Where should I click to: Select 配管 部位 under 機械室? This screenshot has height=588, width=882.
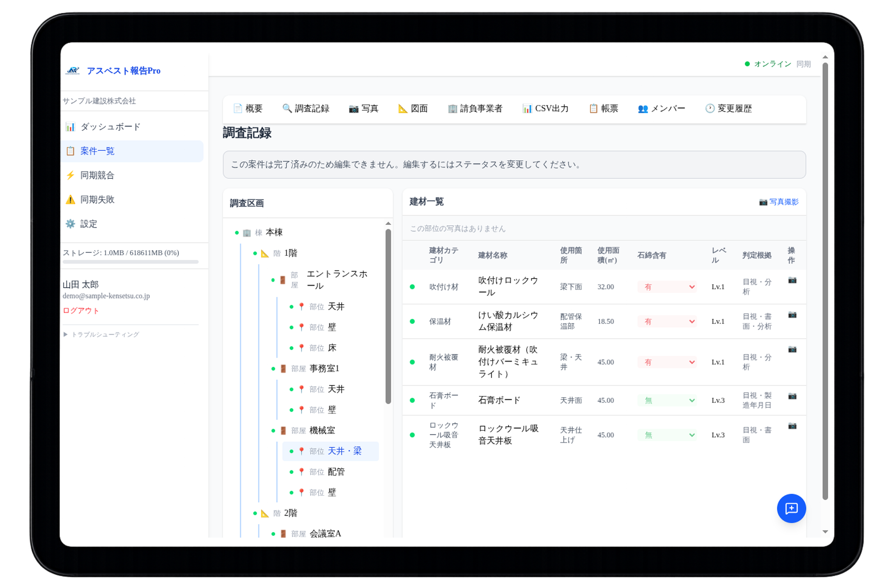(336, 472)
